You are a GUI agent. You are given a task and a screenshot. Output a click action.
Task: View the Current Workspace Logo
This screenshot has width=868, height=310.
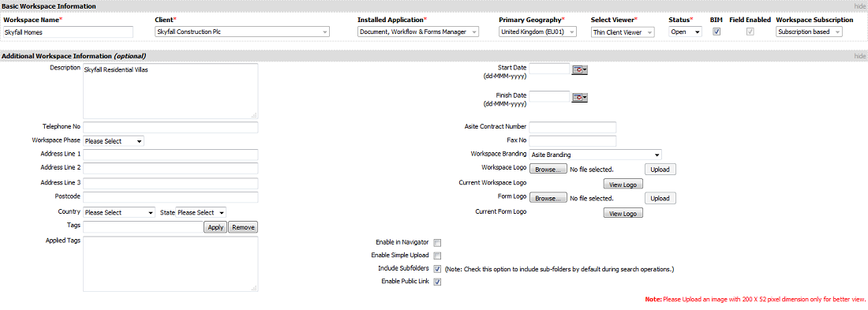coord(623,184)
